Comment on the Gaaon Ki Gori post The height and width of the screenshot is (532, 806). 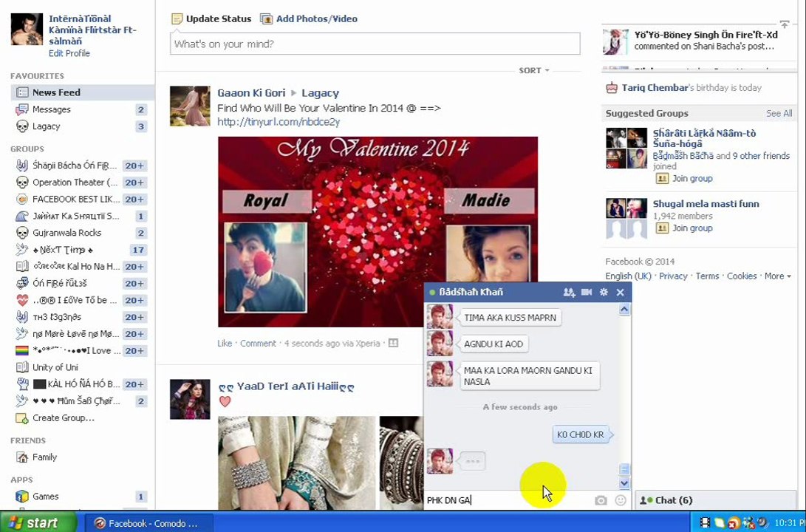tap(258, 344)
